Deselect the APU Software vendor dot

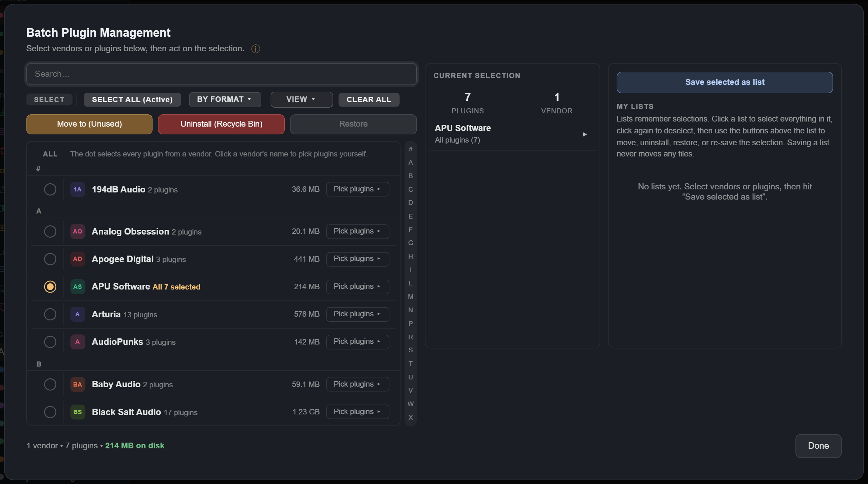[x=50, y=287]
